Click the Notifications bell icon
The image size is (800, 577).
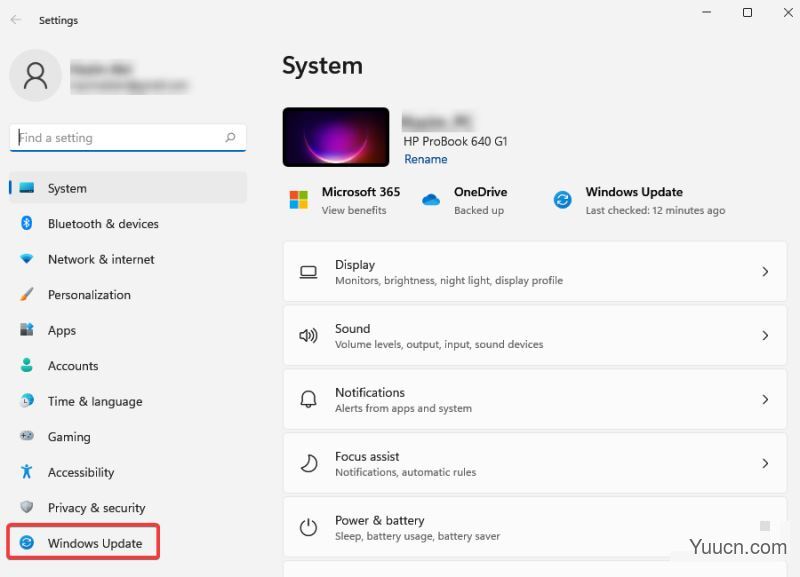pos(308,399)
